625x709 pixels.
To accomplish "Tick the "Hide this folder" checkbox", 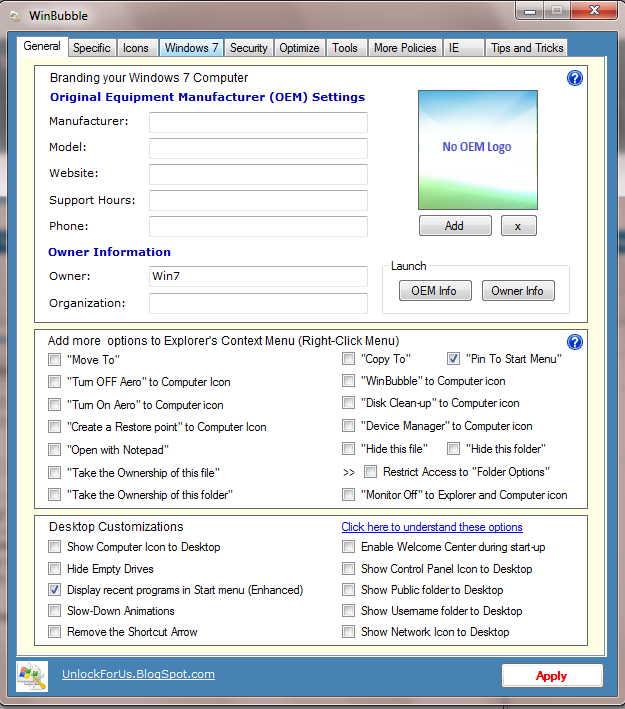I will click(453, 449).
